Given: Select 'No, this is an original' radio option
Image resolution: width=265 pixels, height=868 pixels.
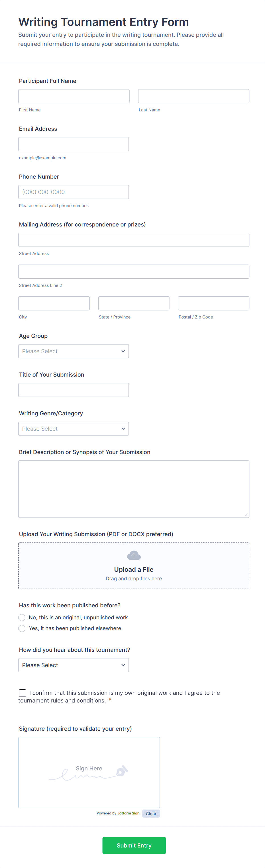Looking at the screenshot, I should click(x=22, y=617).
